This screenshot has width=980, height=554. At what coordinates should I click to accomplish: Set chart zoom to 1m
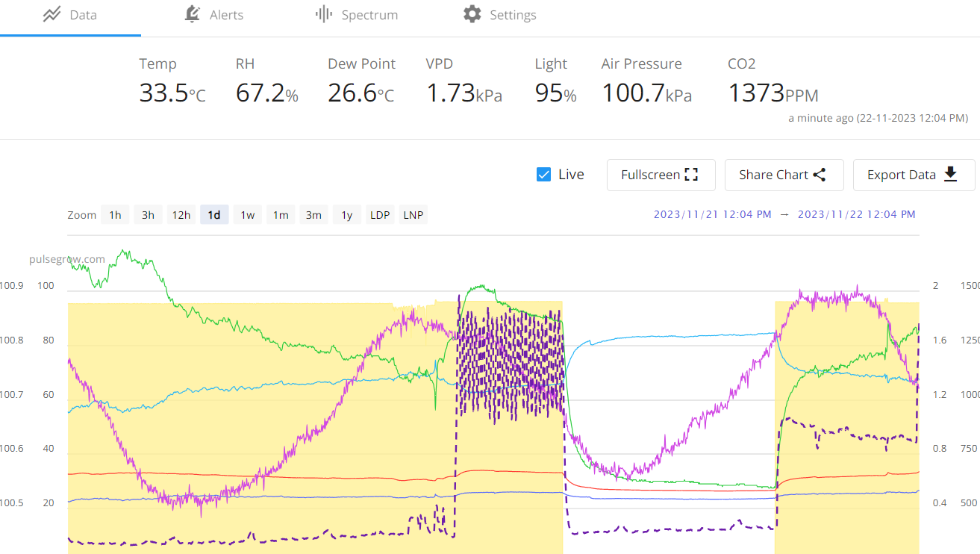click(x=281, y=215)
